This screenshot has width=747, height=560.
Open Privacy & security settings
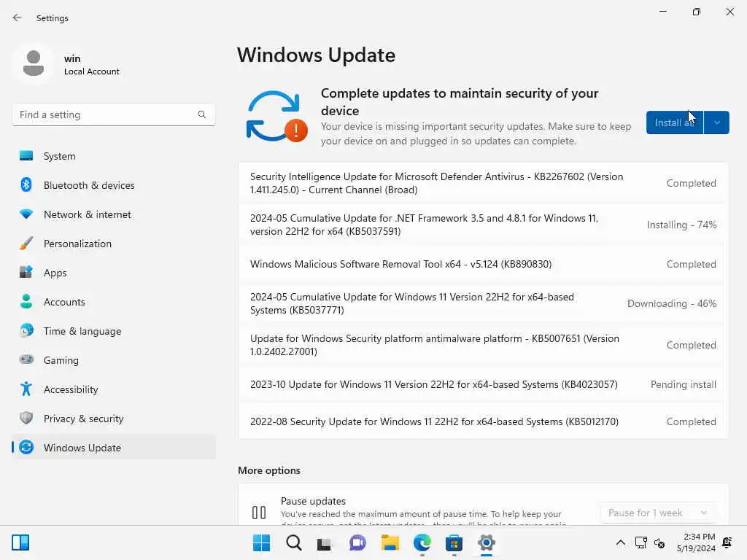[x=113, y=419]
